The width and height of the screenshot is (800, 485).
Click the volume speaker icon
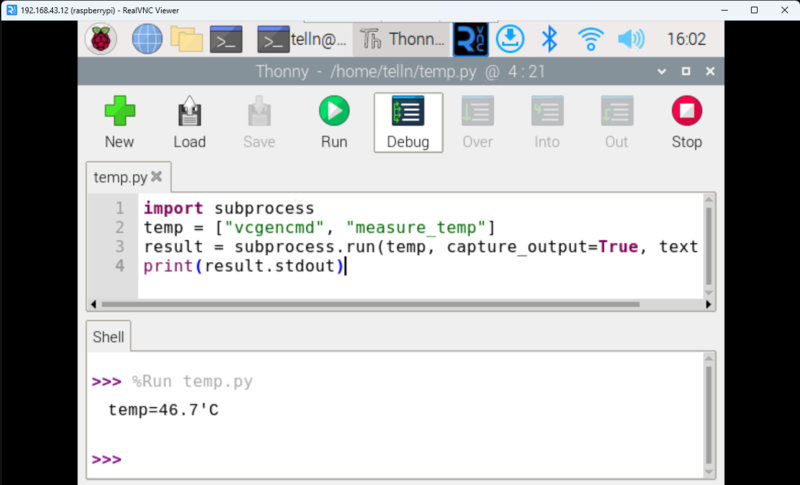(631, 39)
